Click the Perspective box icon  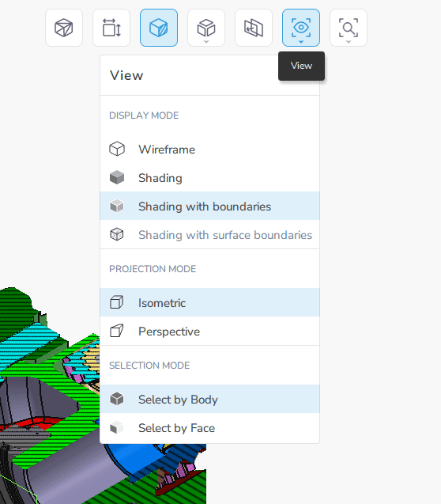click(116, 331)
